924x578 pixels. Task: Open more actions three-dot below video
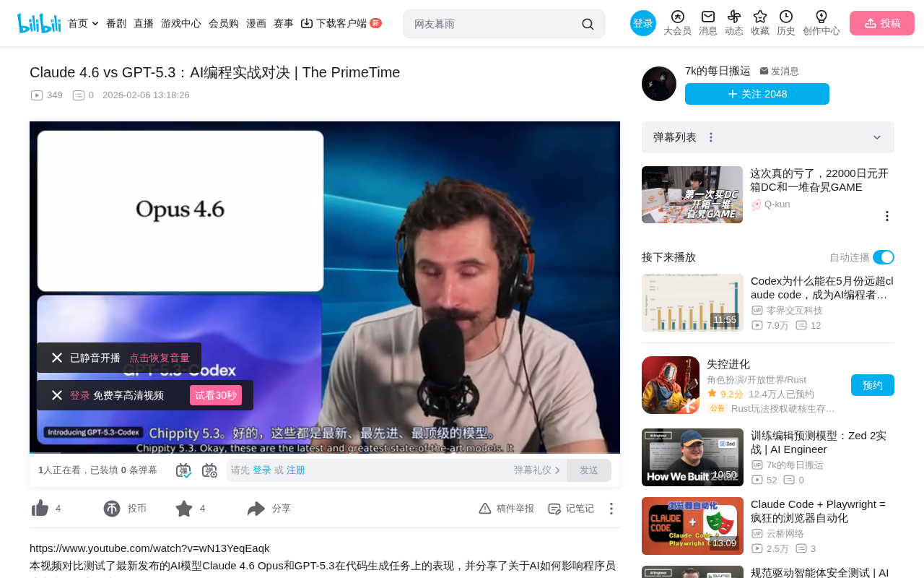coord(611,509)
